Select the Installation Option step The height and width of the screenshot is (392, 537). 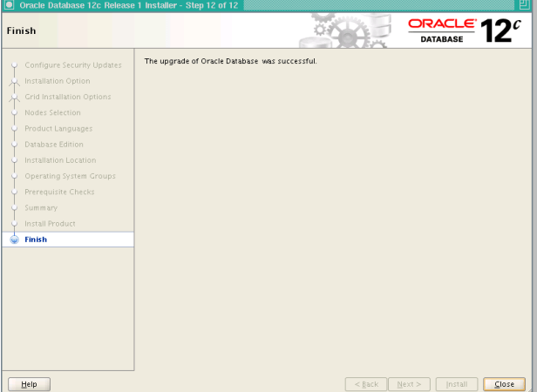tap(58, 81)
